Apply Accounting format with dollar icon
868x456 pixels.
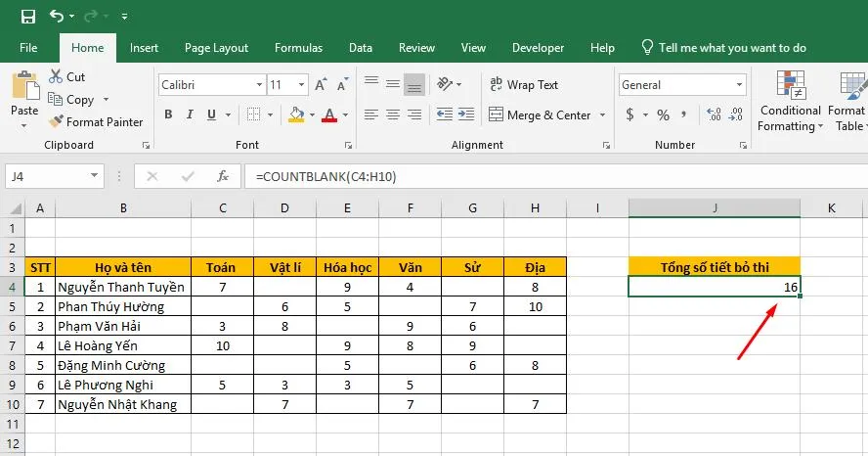coord(629,114)
